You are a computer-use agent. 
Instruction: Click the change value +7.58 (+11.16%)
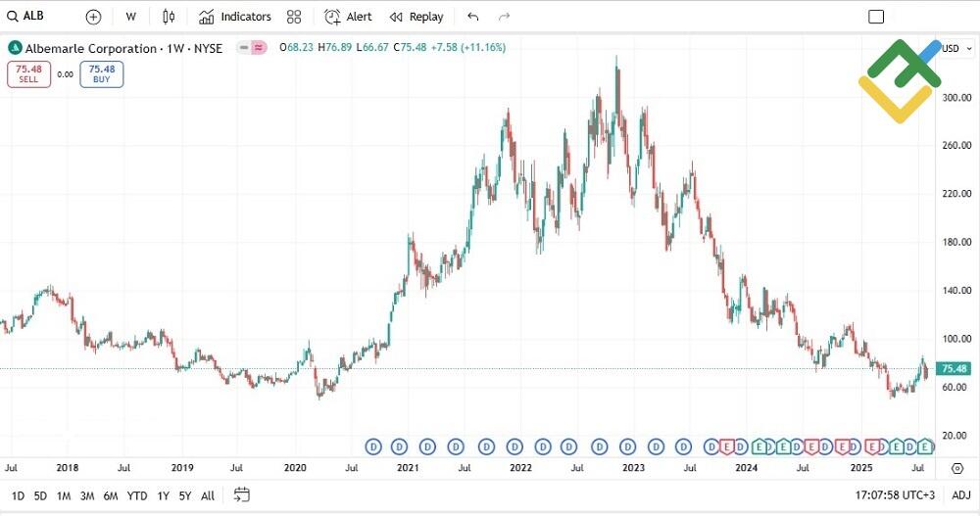tap(468, 47)
